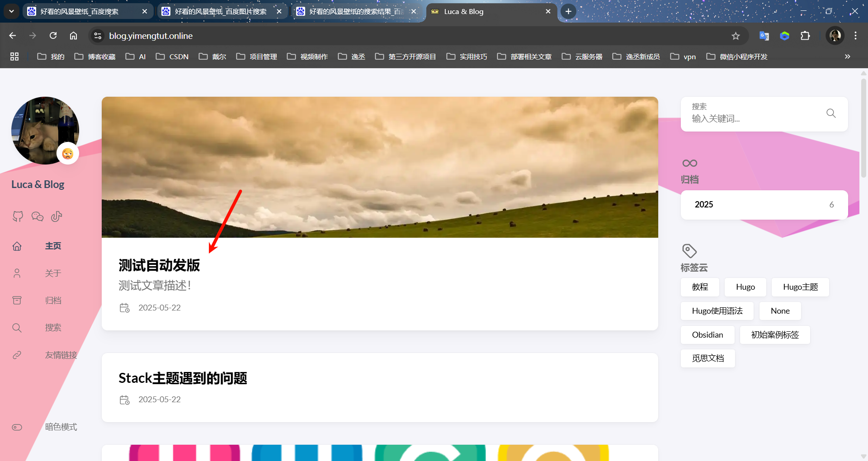The height and width of the screenshot is (461, 868).
Task: Open the CSDN bookmark folder
Action: coord(172,56)
